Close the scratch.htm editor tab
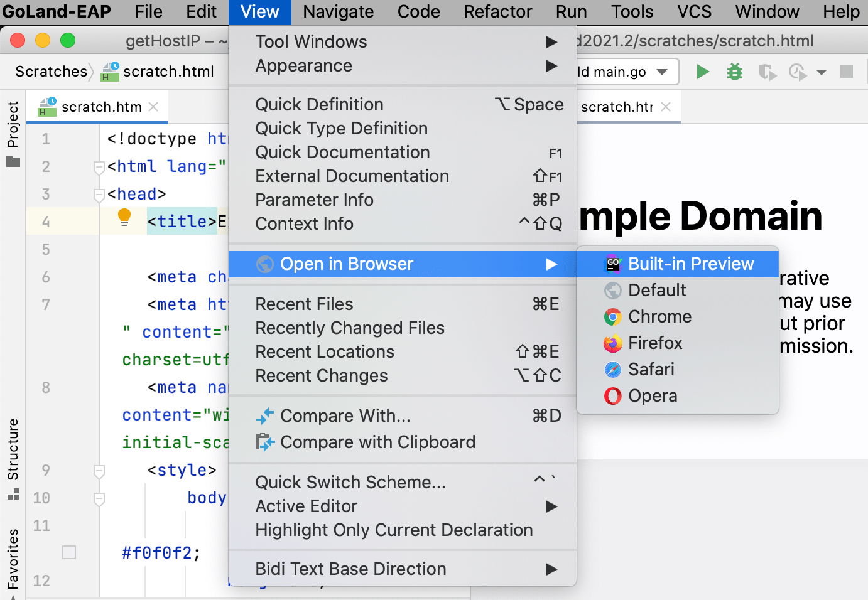 (154, 107)
